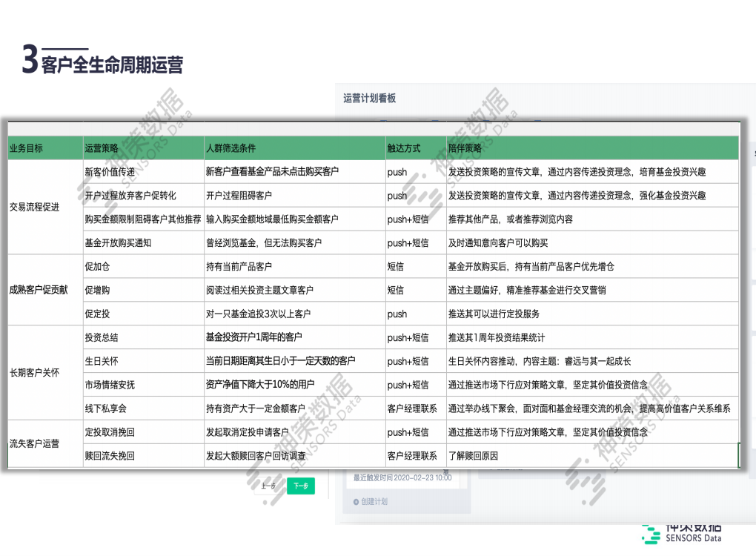Select the 陪伴策略 column header
756x556 pixels.
point(465,148)
